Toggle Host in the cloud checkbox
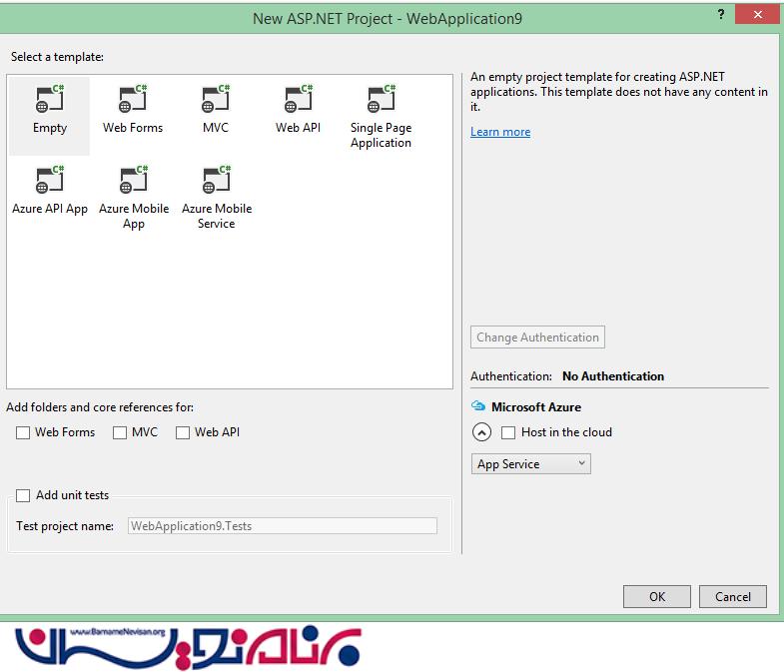 508,432
